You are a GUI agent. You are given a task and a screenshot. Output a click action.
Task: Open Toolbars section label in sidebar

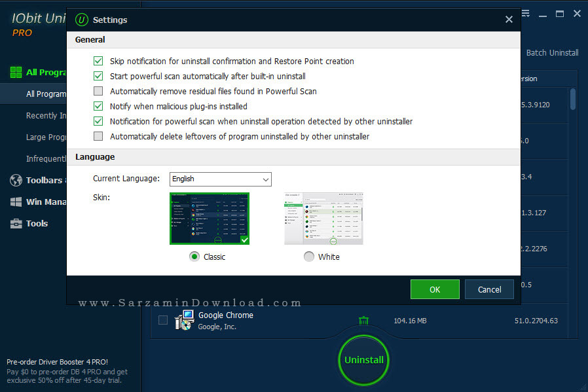point(45,180)
